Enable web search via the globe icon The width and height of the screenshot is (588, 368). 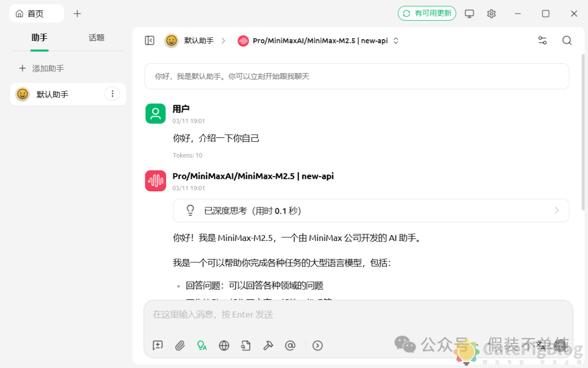(x=224, y=345)
